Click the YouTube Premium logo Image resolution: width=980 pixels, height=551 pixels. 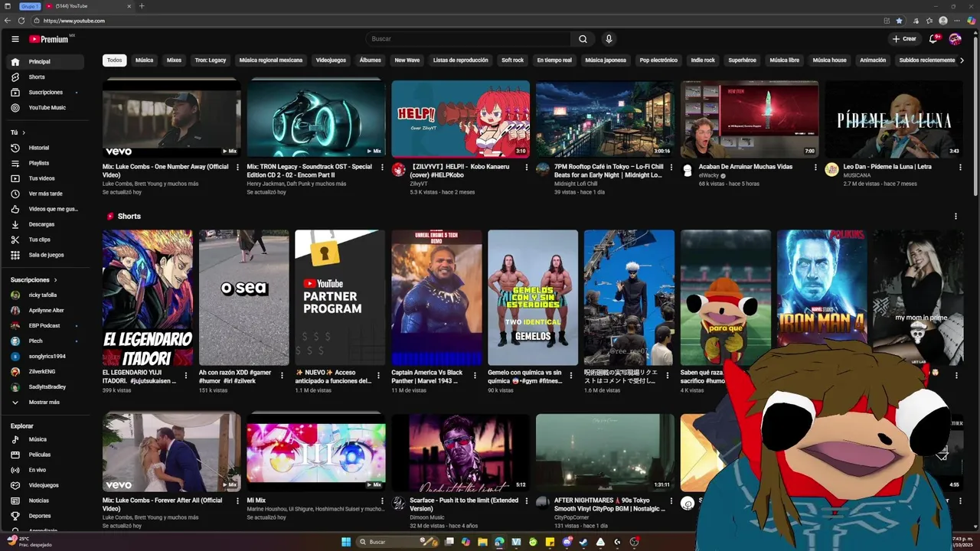click(x=49, y=39)
